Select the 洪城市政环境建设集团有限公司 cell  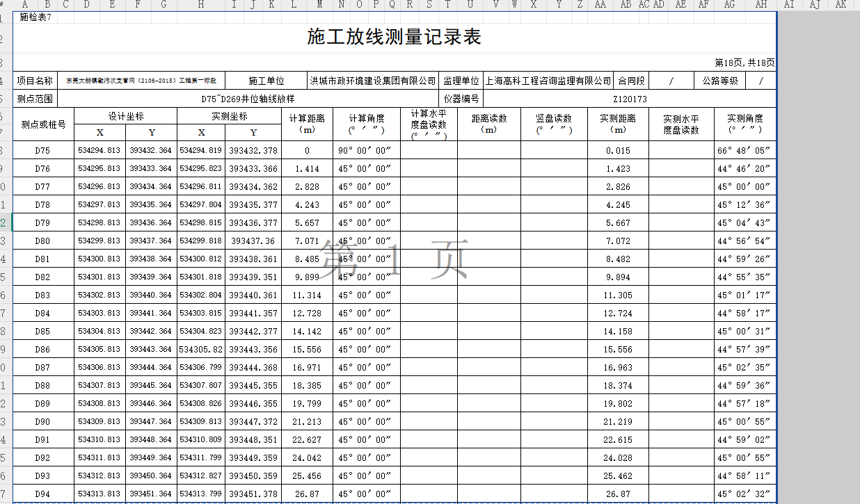tap(372, 81)
